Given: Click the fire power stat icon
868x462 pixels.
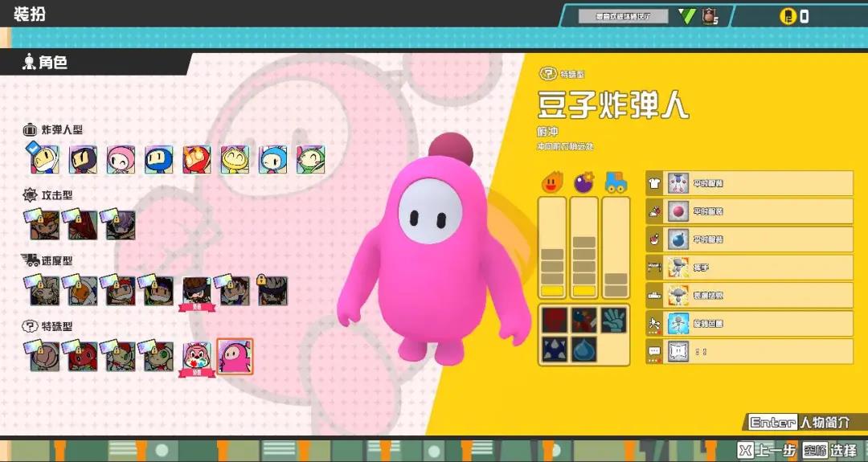Looking at the screenshot, I should [552, 182].
